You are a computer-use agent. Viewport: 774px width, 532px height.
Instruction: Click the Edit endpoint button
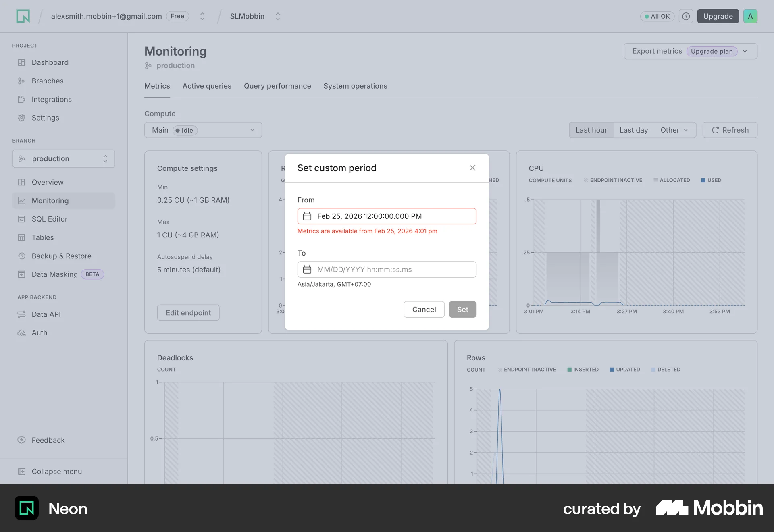click(188, 313)
